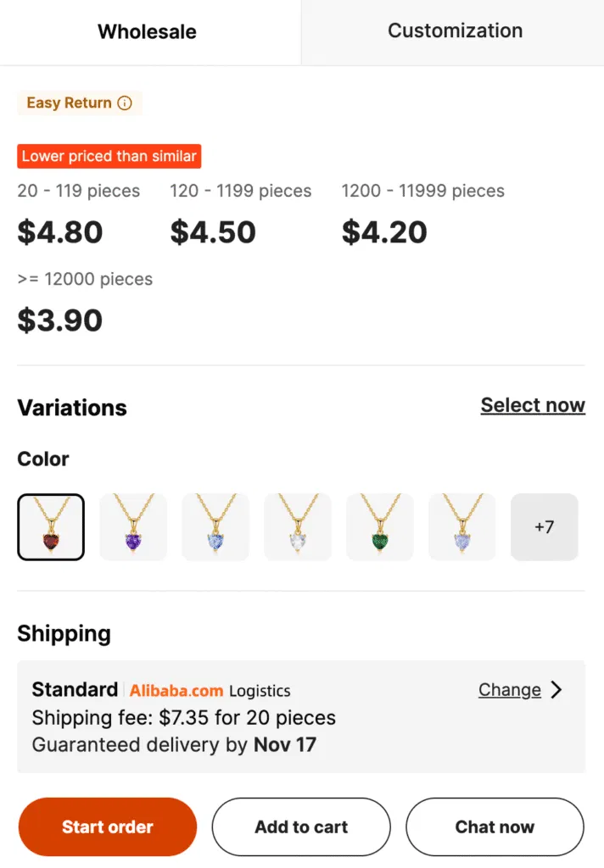
Task: Add the necklace to cart
Action: click(300, 826)
